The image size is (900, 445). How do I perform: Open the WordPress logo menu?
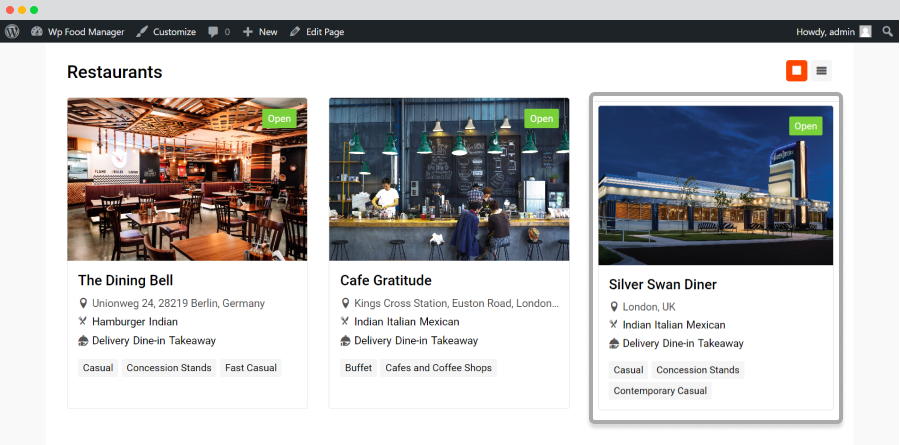pyautogui.click(x=12, y=32)
